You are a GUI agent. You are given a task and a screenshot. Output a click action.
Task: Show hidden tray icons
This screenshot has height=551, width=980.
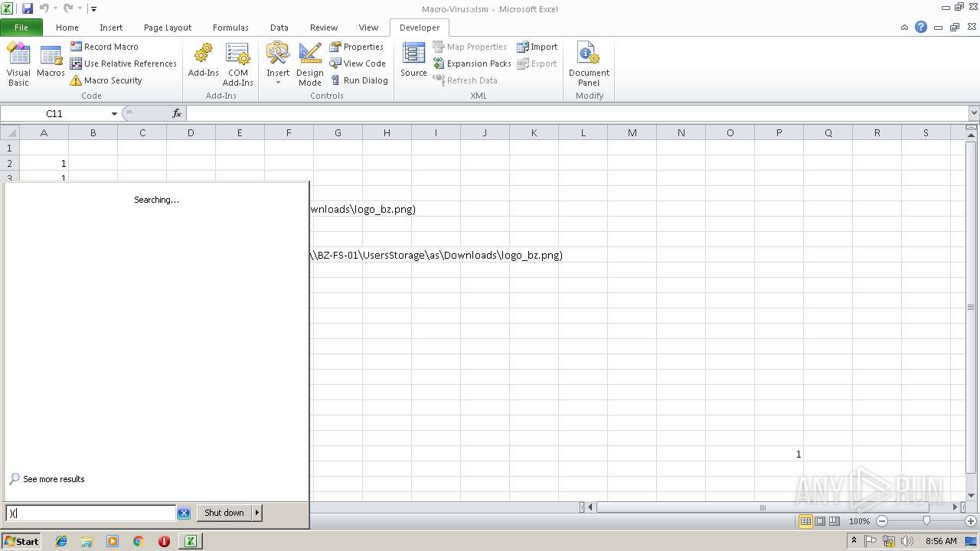coord(854,541)
